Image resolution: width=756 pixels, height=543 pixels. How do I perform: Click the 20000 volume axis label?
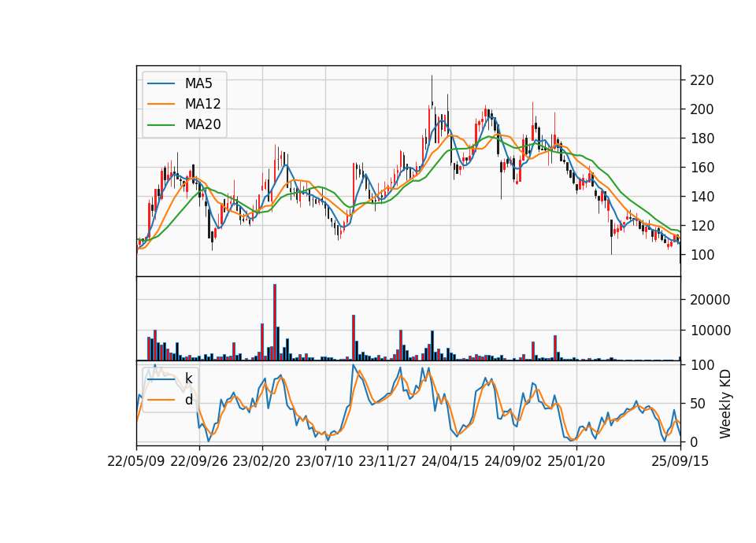pyautogui.click(x=710, y=300)
